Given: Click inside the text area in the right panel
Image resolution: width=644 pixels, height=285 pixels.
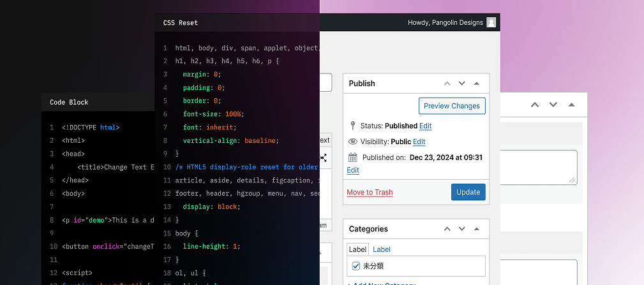Looking at the screenshot, I should (539, 167).
